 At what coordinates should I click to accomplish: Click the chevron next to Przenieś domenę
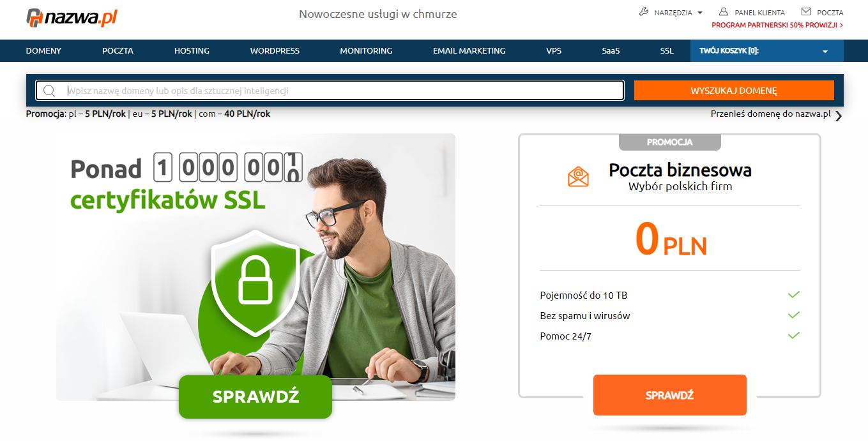click(839, 116)
